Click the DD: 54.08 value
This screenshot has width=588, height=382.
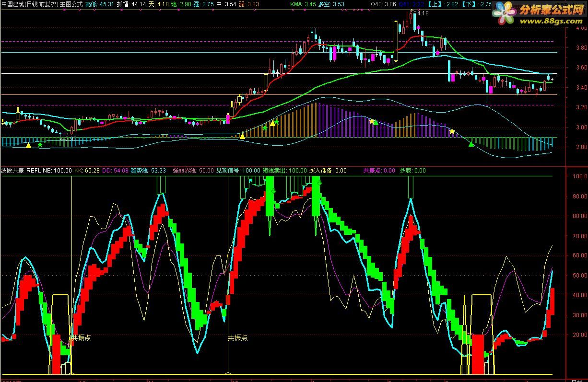(x=115, y=170)
